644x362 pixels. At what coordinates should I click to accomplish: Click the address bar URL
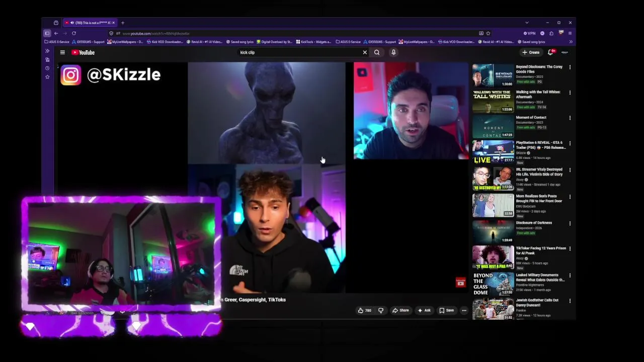(x=156, y=33)
